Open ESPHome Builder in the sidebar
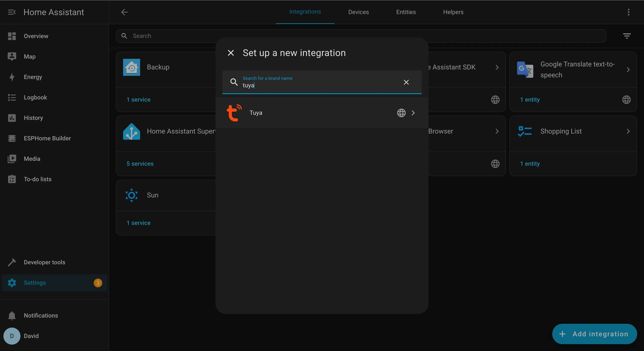This screenshot has width=644, height=351. (47, 138)
